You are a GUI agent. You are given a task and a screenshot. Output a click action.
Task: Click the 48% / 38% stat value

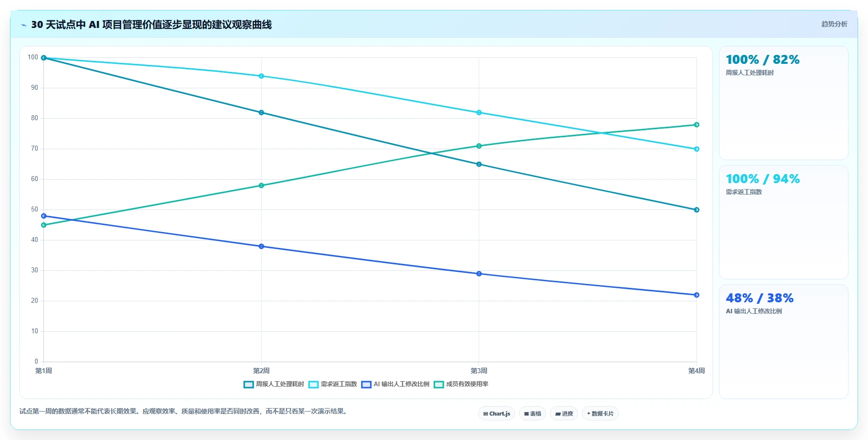[759, 298]
